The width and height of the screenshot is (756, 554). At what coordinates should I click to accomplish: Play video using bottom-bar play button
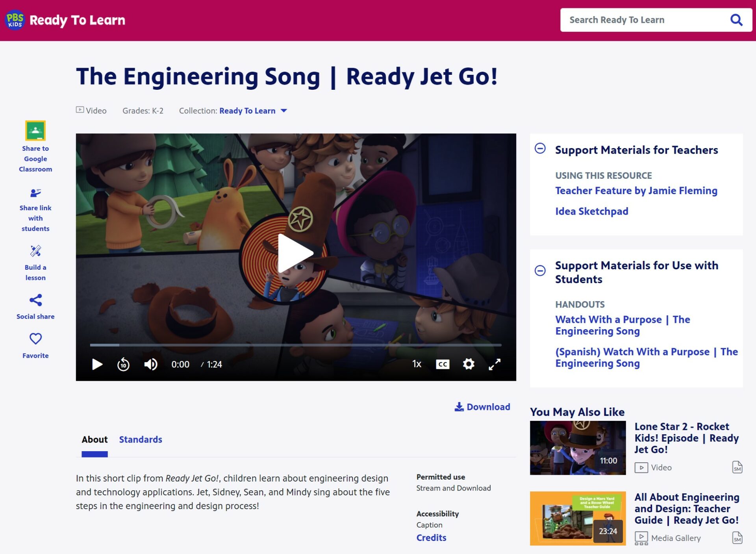(x=97, y=364)
